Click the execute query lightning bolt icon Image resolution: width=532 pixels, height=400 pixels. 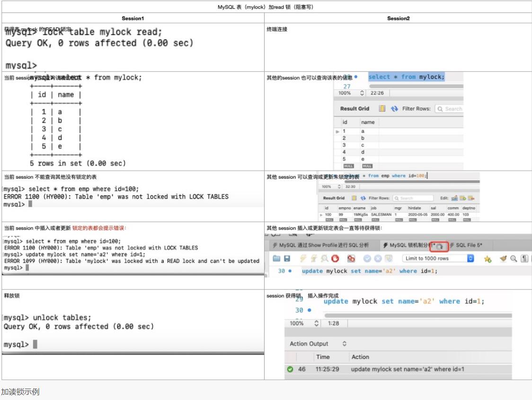tap(302, 259)
